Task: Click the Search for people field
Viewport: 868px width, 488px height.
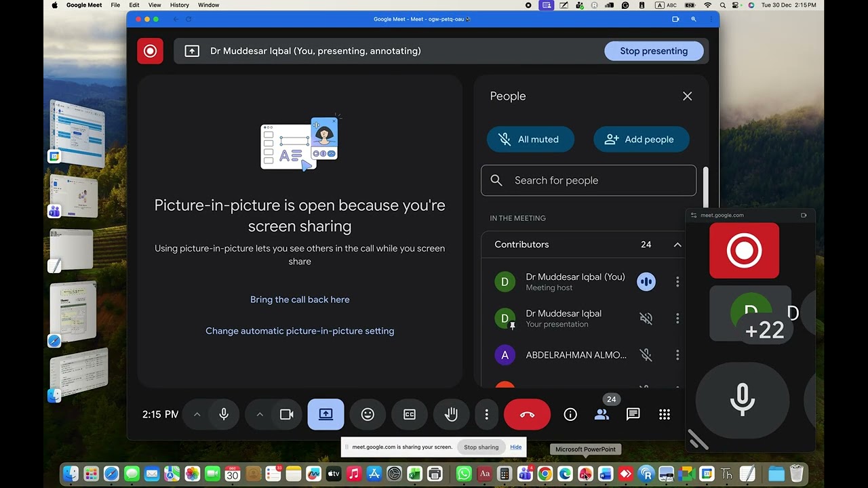Action: [589, 180]
